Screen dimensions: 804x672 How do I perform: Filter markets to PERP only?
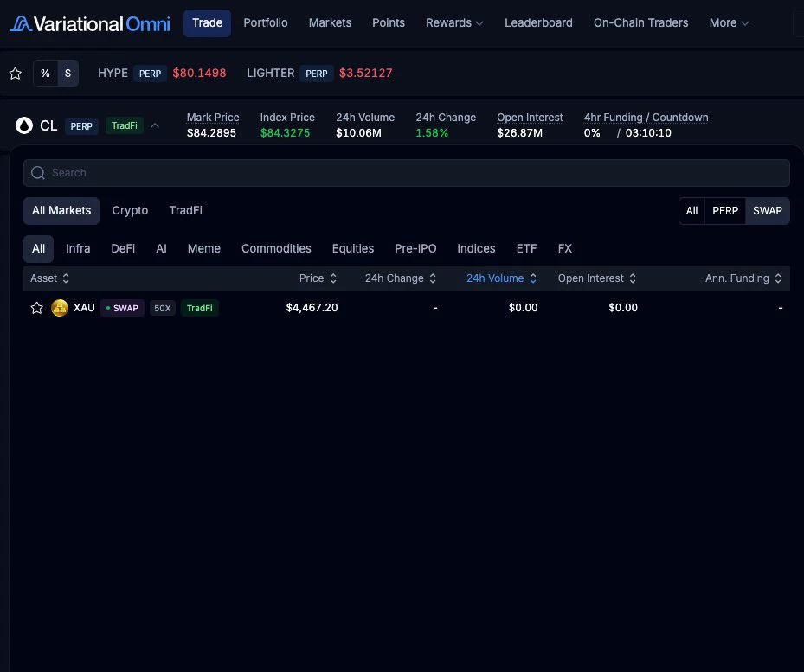pyautogui.click(x=725, y=211)
